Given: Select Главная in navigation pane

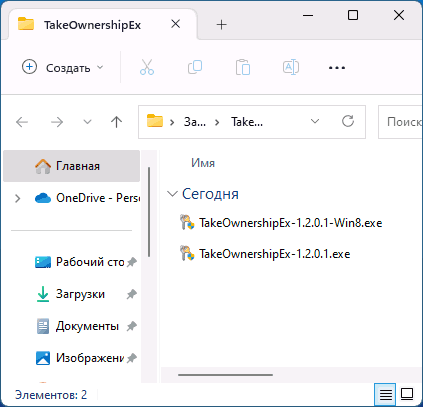Looking at the screenshot, I should pyautogui.click(x=71, y=166).
